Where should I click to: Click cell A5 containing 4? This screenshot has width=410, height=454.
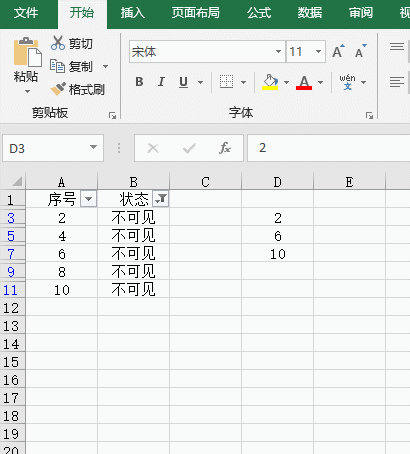pos(62,236)
